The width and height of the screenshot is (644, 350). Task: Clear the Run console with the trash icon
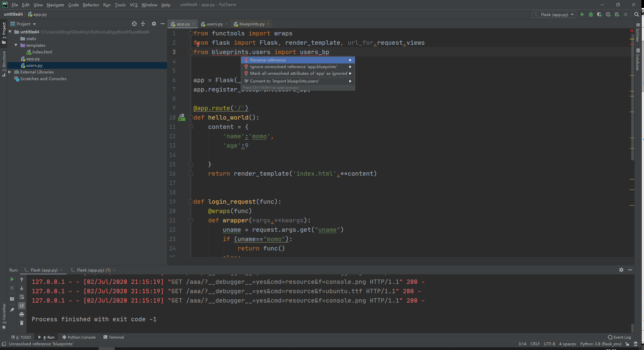pos(22,323)
